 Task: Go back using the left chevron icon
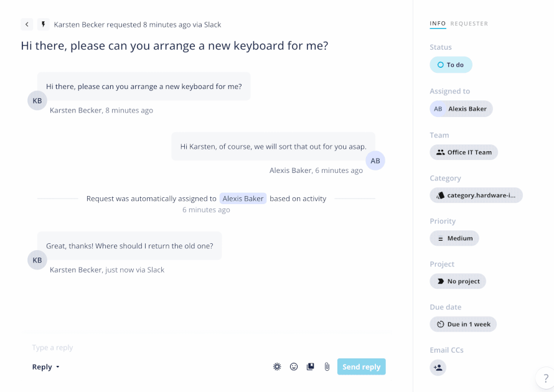[x=27, y=24]
